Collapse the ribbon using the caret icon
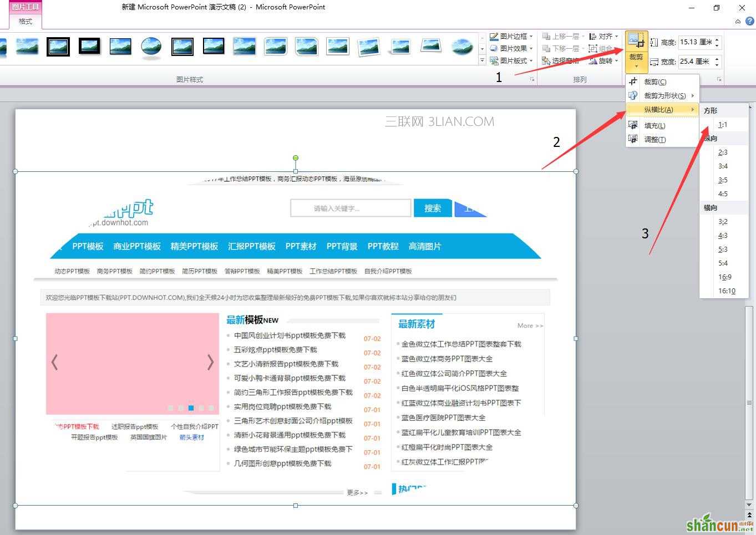756x535 pixels. tap(738, 22)
